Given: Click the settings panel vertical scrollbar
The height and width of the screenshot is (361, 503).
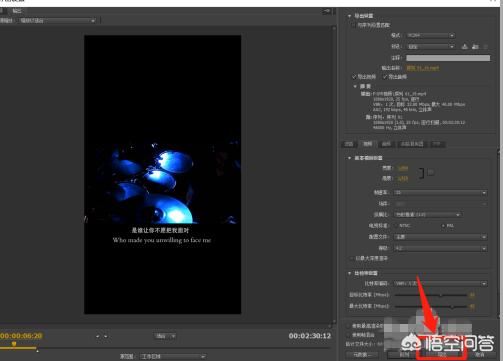Looking at the screenshot, I should click(x=500, y=233).
